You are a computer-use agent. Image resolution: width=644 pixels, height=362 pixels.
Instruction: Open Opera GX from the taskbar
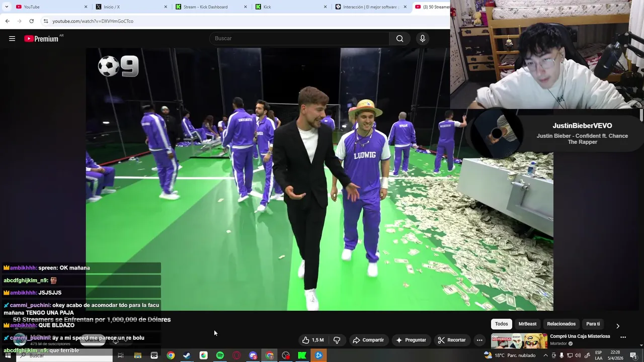tap(236, 355)
